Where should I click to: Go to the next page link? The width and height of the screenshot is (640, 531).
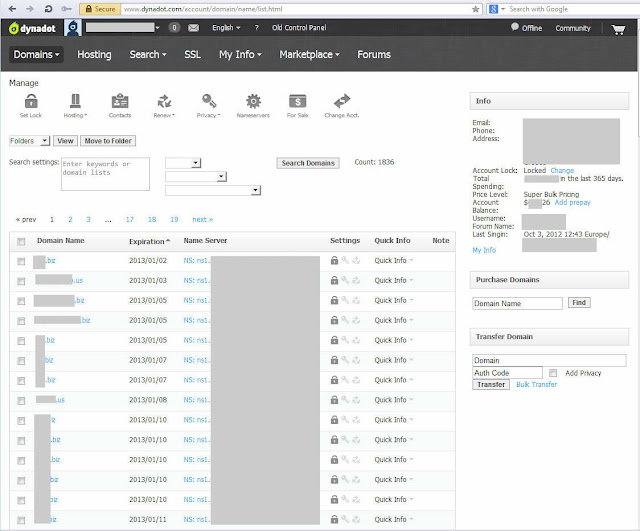pyautogui.click(x=202, y=220)
